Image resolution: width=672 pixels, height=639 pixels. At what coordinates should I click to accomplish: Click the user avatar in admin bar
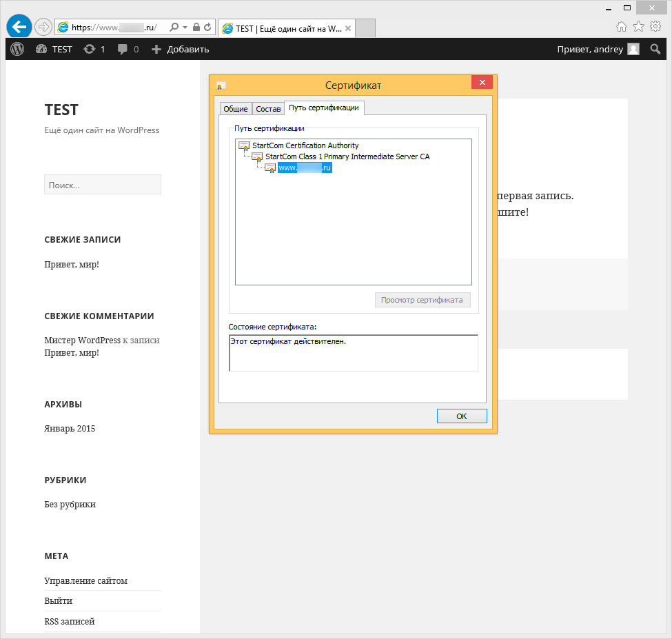tap(633, 49)
